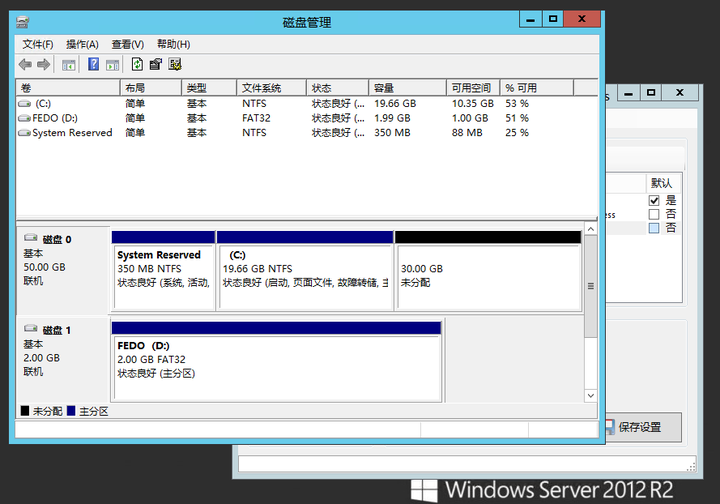Uncheck the checked 默认 checkbox marked 是
The width and height of the screenshot is (720, 504).
tap(654, 201)
